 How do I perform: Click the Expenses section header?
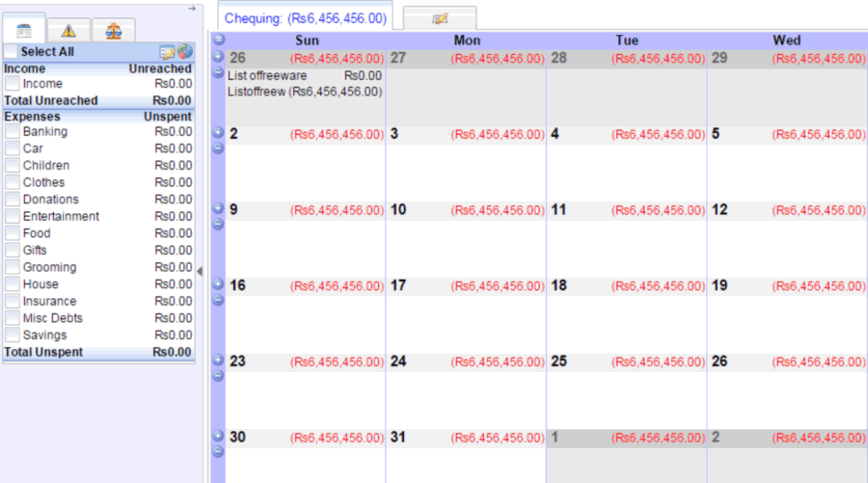click(98, 117)
